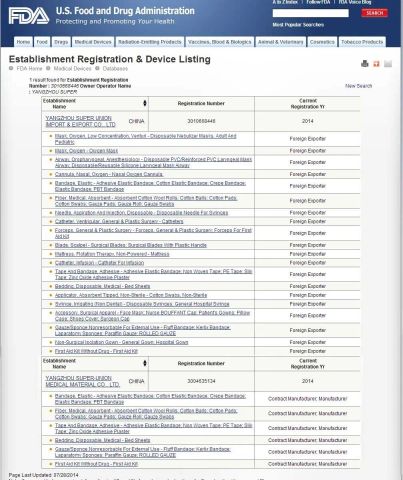Open Airway, Oropharyngeal, Anesthesiology listing
403x480 pixels.
pyautogui.click(x=153, y=162)
